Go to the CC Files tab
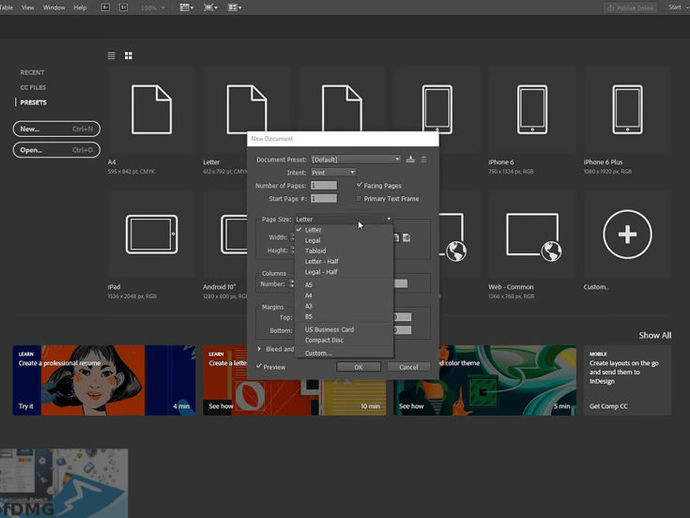The image size is (690, 518). (x=33, y=87)
